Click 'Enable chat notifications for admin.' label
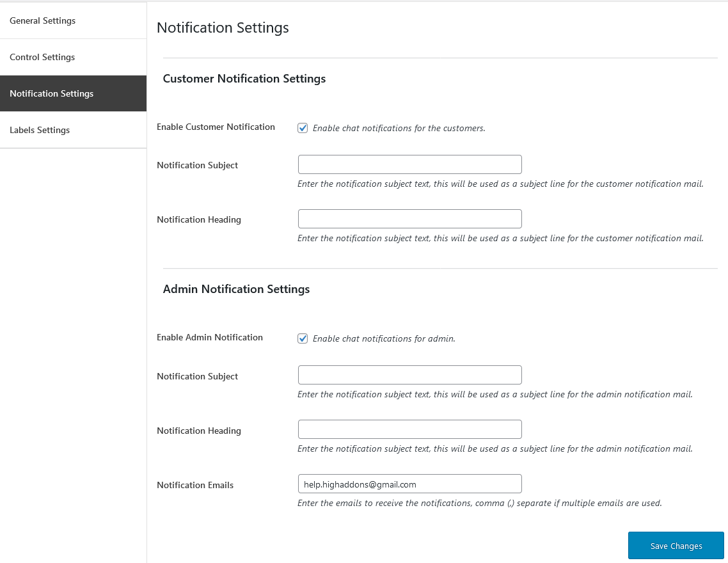The image size is (728, 563). coord(384,338)
